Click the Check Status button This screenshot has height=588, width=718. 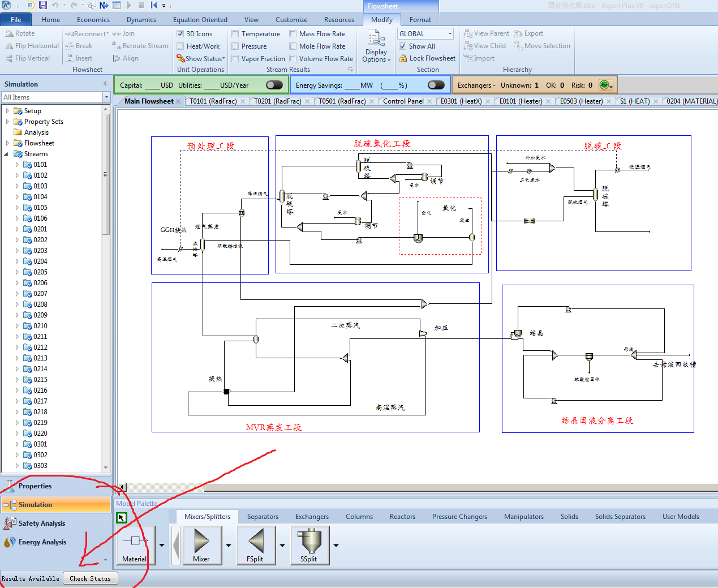coord(91,578)
